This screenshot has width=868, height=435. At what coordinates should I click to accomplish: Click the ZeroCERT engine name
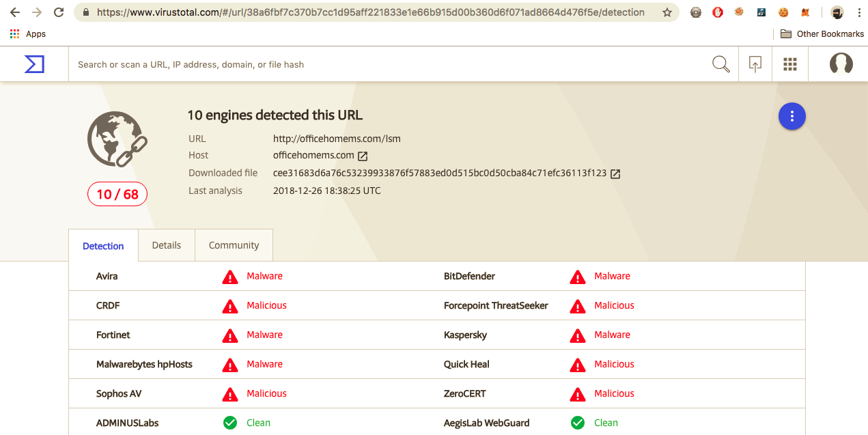tap(465, 394)
